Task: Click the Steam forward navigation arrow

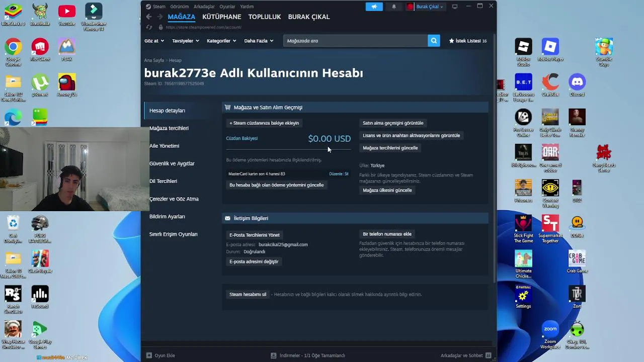Action: pyautogui.click(x=159, y=17)
